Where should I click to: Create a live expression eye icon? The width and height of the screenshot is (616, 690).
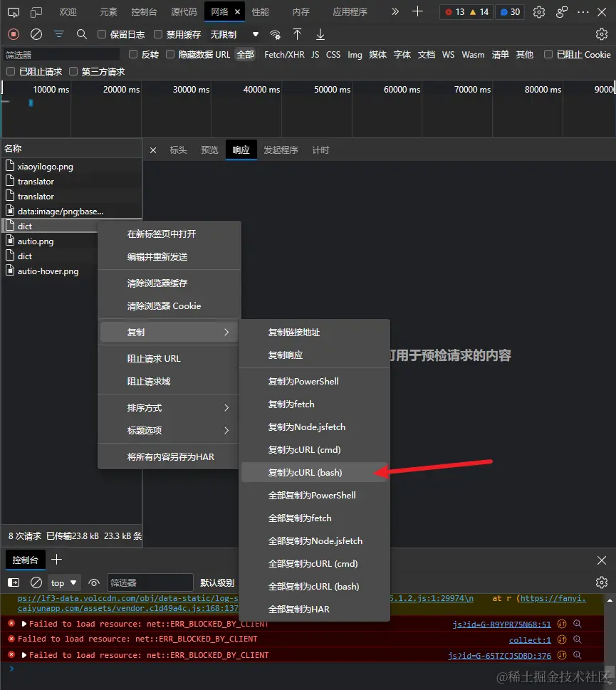(94, 582)
